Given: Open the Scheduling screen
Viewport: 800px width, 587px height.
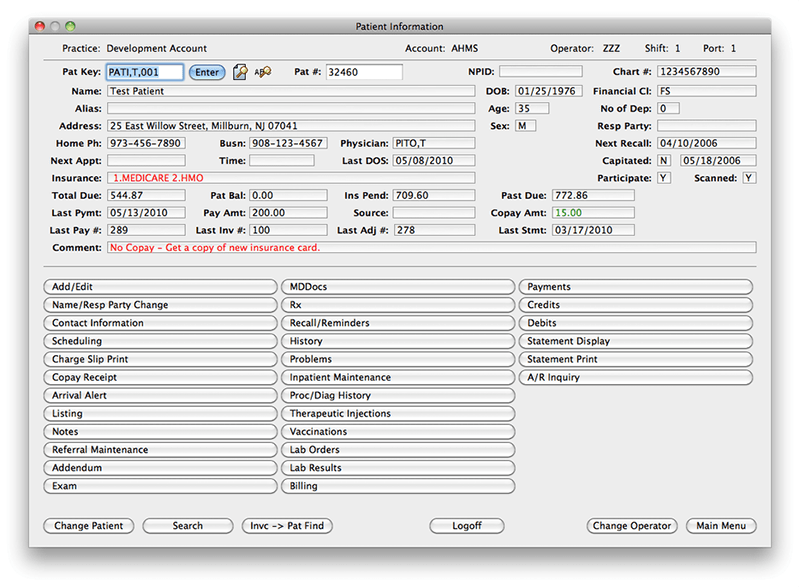Looking at the screenshot, I should pos(160,340).
